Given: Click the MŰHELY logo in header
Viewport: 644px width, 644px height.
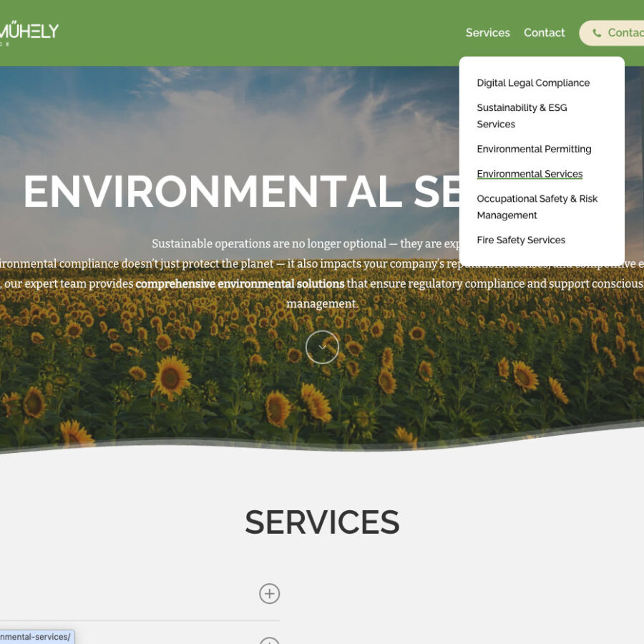Looking at the screenshot, I should coord(29,33).
